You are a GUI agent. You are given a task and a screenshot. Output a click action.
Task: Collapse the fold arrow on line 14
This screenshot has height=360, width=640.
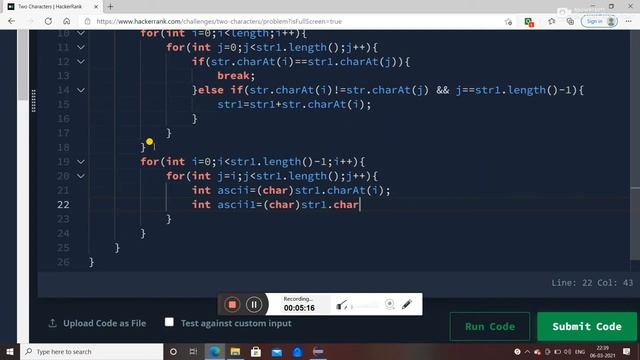pyautogui.click(x=81, y=90)
